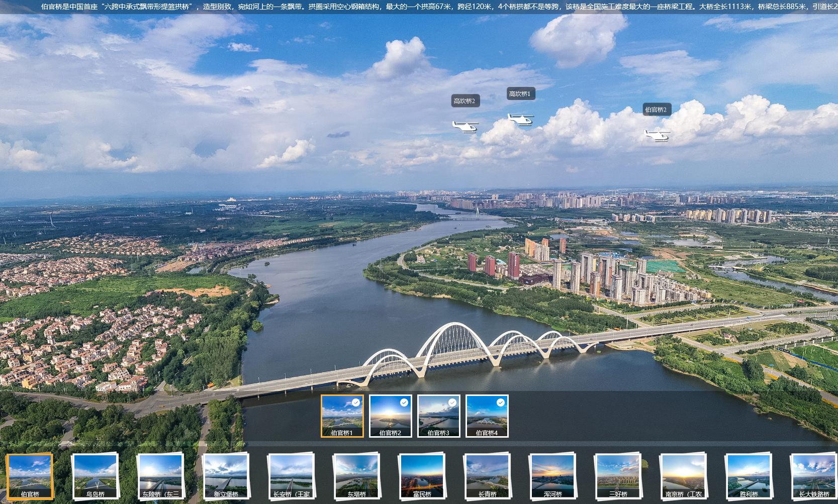The height and width of the screenshot is (504, 838).
Task: Click the 高坎桥1 hotspot label
Action: (x=520, y=94)
